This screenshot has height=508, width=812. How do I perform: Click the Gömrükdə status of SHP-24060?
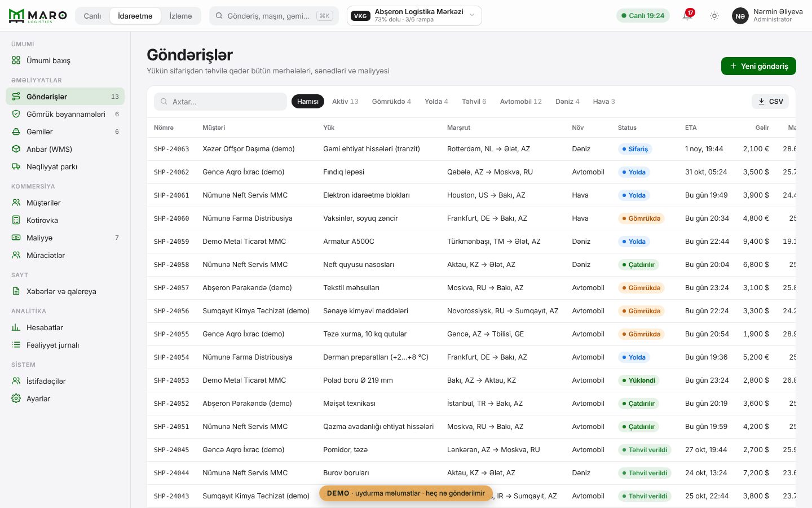641,218
